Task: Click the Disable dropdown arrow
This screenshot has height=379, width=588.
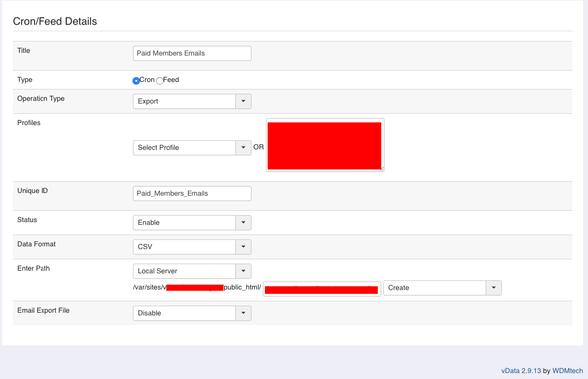Action: coord(243,313)
